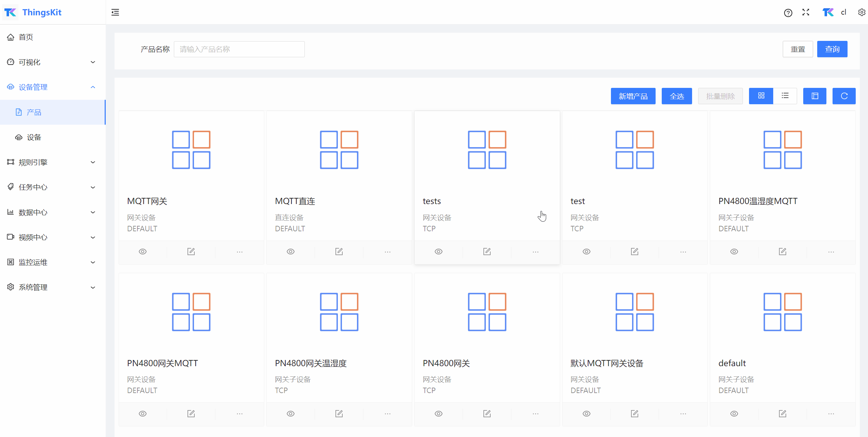Click the 查询 button
Viewport: 868px width, 437px height.
point(832,49)
